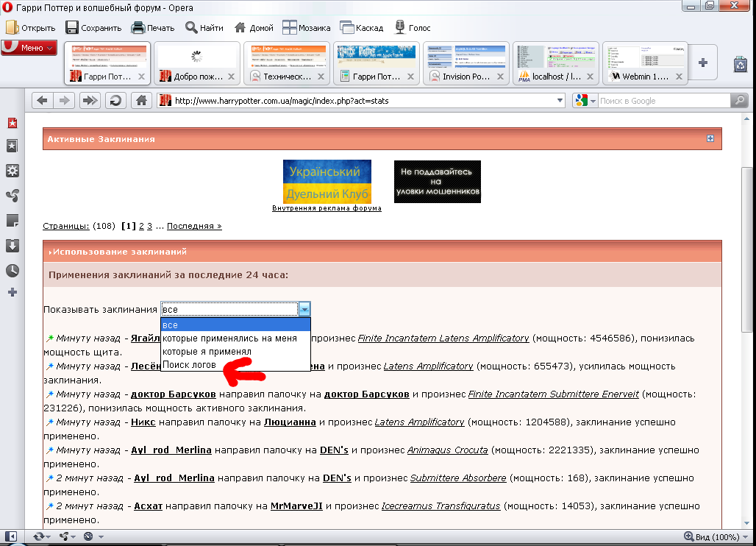756x546 pixels.
Task: Open the Notes panel in the sidebar
Action: (12, 221)
